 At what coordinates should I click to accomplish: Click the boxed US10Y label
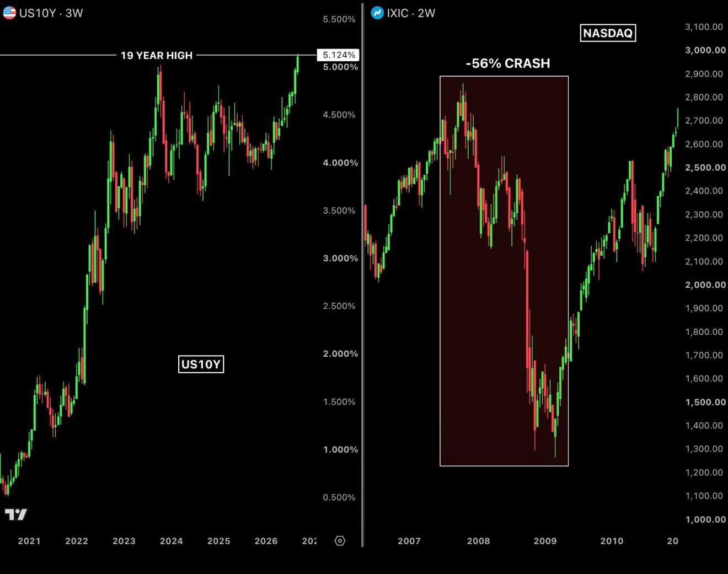pyautogui.click(x=201, y=364)
